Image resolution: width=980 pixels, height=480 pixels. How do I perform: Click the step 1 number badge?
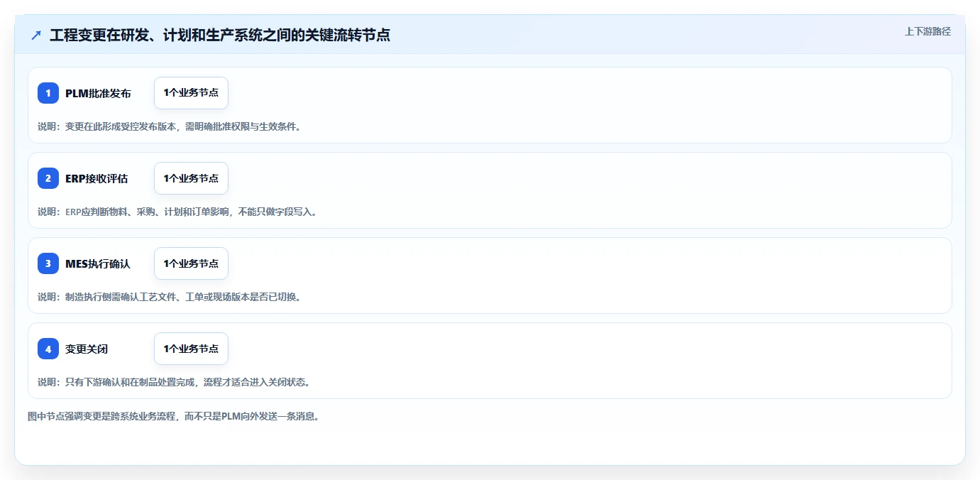pyautogui.click(x=48, y=93)
